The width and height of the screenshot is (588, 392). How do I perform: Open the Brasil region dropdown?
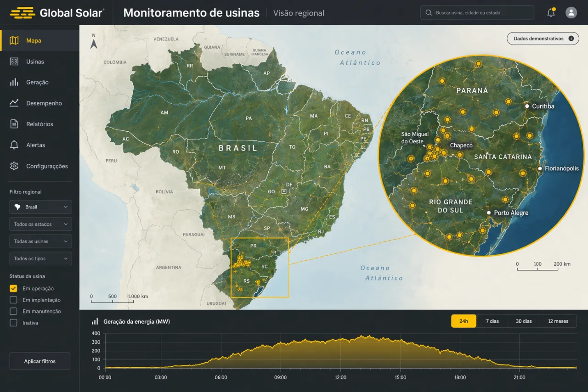(x=41, y=207)
